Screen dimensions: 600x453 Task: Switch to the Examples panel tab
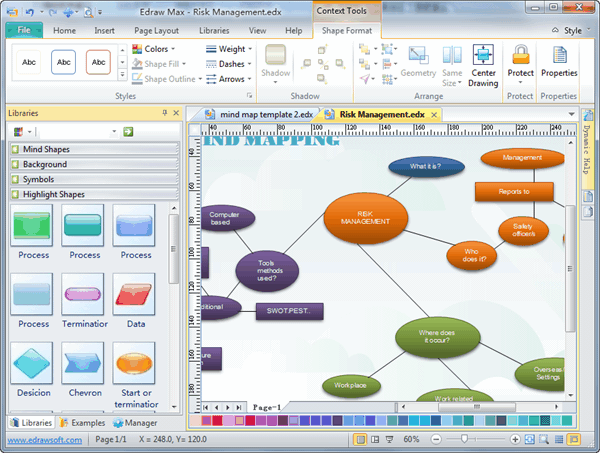[x=81, y=423]
